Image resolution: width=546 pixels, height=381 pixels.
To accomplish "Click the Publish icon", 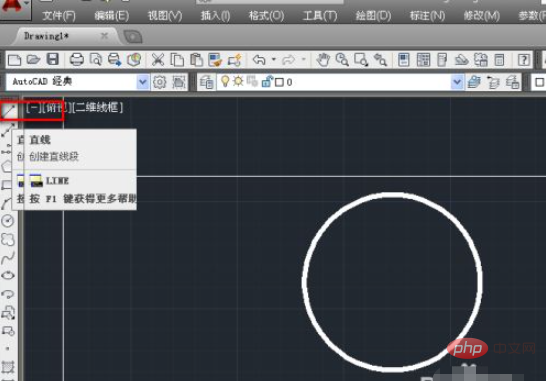I will (x=114, y=60).
